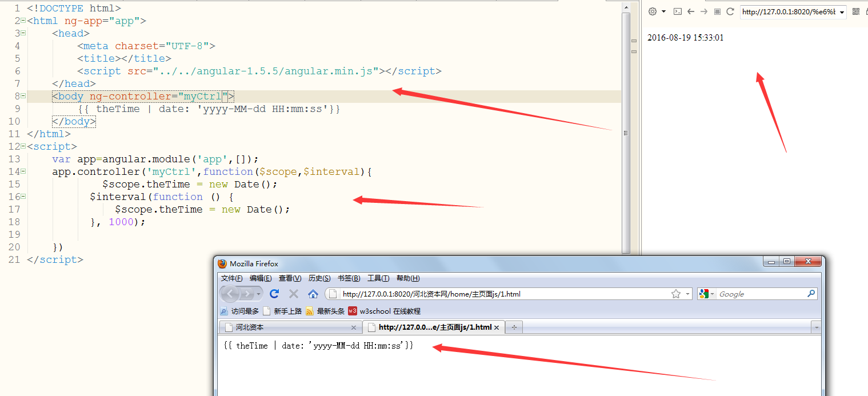Open the console icon in the preview toolbar
868x396 pixels.
(678, 11)
